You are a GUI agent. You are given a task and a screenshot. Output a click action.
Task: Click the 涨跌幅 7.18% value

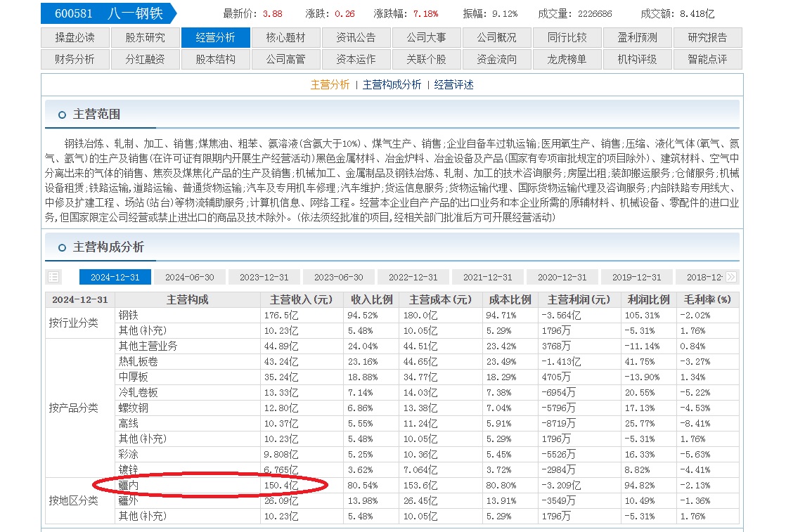[425, 14]
